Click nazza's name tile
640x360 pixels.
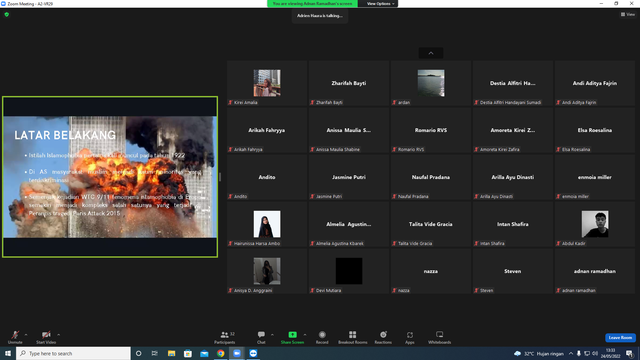tap(431, 271)
